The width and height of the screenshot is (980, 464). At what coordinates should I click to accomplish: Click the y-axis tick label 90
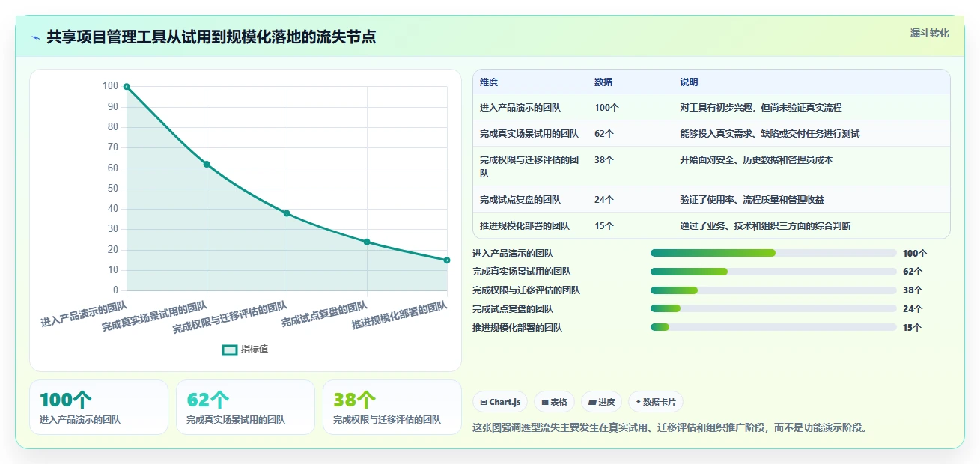click(x=113, y=107)
